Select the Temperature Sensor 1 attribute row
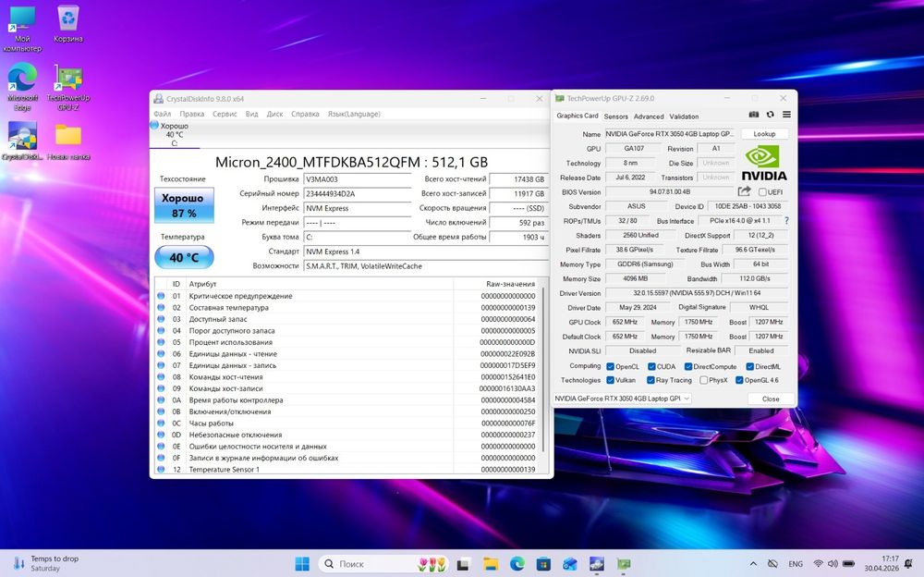Viewport: 924px width, 577px height. point(347,469)
